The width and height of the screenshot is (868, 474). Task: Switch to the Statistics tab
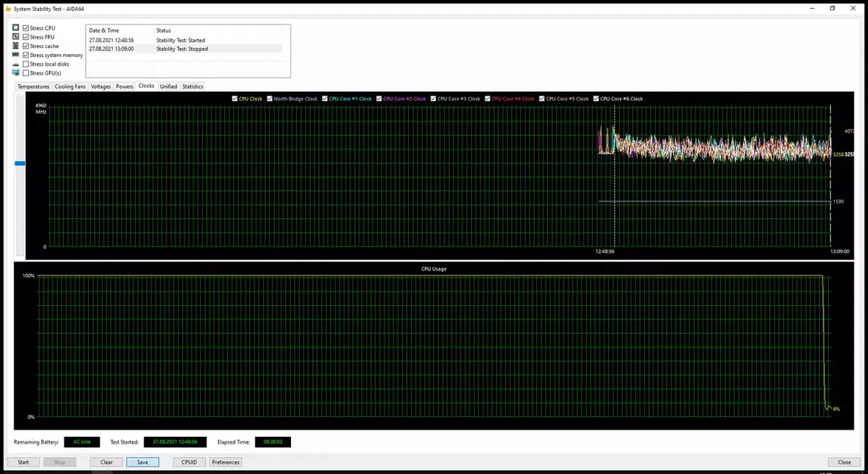click(x=193, y=87)
